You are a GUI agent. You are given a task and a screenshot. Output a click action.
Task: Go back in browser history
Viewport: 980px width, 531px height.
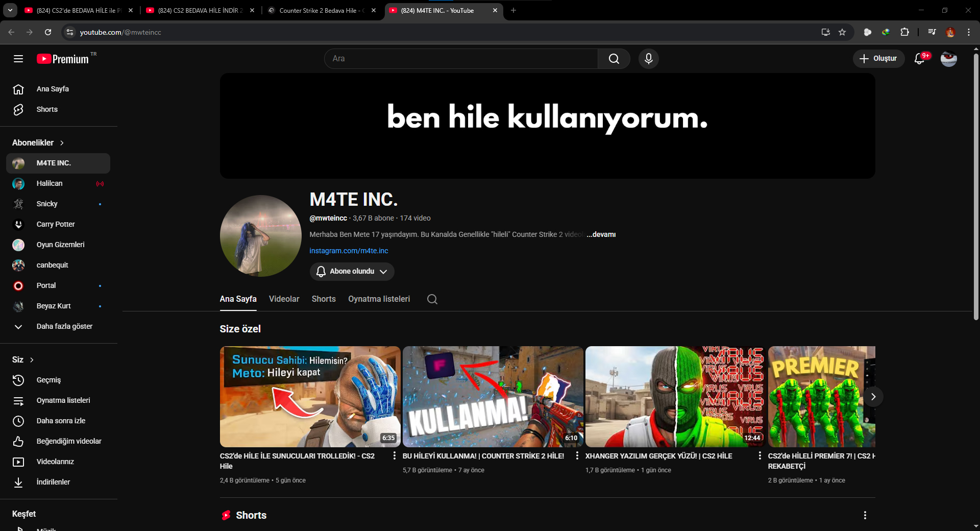[11, 32]
